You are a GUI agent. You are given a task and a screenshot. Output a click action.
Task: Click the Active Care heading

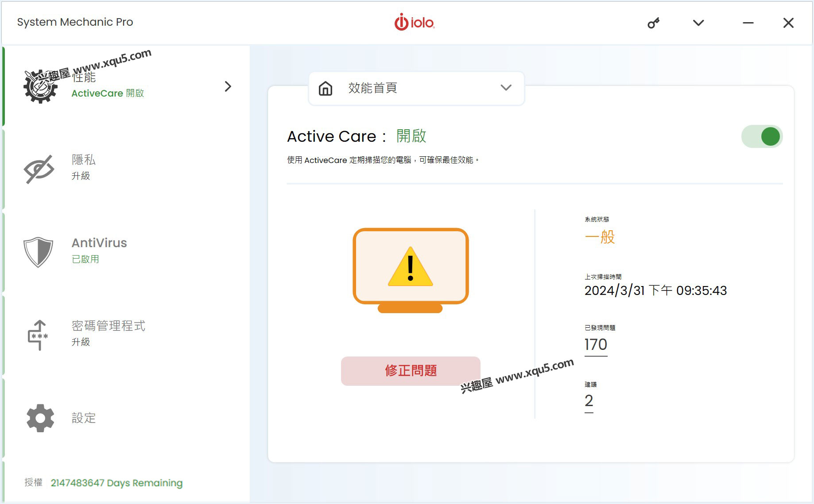[357, 136]
